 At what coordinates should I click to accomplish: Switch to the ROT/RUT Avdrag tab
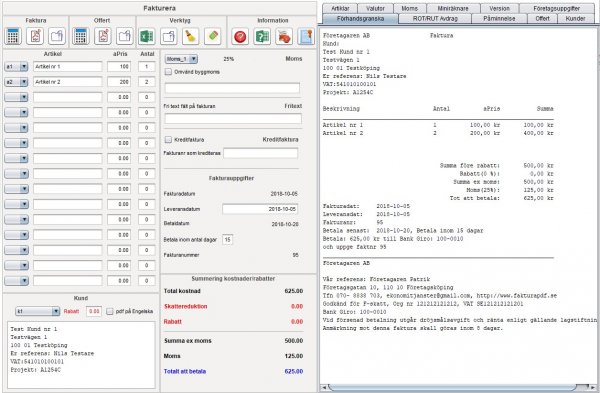pos(435,18)
